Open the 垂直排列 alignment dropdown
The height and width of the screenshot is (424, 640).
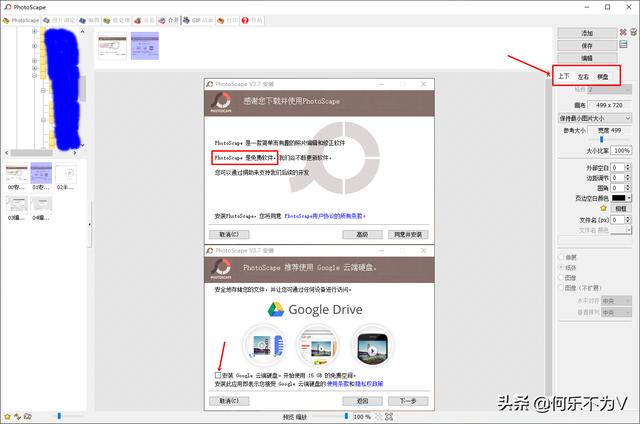tap(616, 312)
